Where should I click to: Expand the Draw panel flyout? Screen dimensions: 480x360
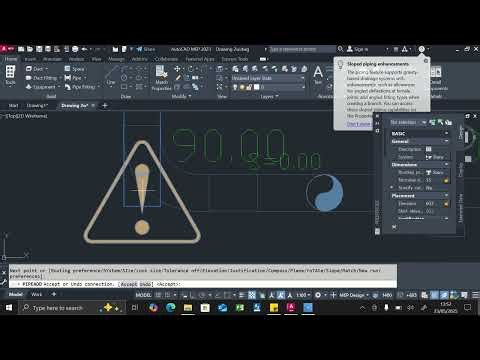[126, 97]
